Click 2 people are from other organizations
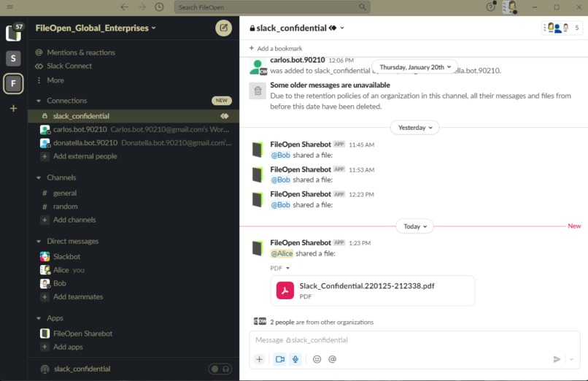Image resolution: width=588 pixels, height=381 pixels. pyautogui.click(x=322, y=322)
